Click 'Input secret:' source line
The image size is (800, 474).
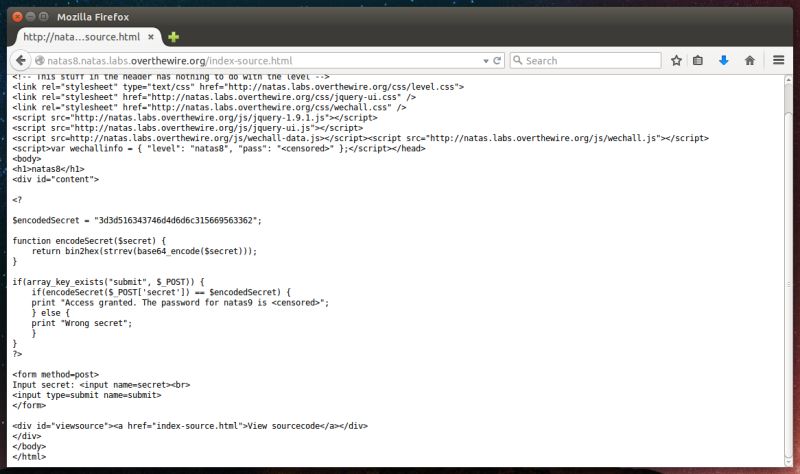(x=101, y=385)
